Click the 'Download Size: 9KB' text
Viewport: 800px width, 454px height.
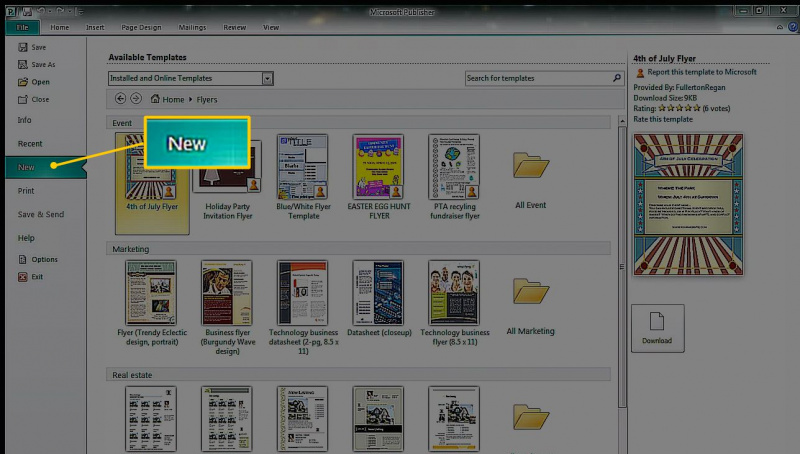click(665, 98)
